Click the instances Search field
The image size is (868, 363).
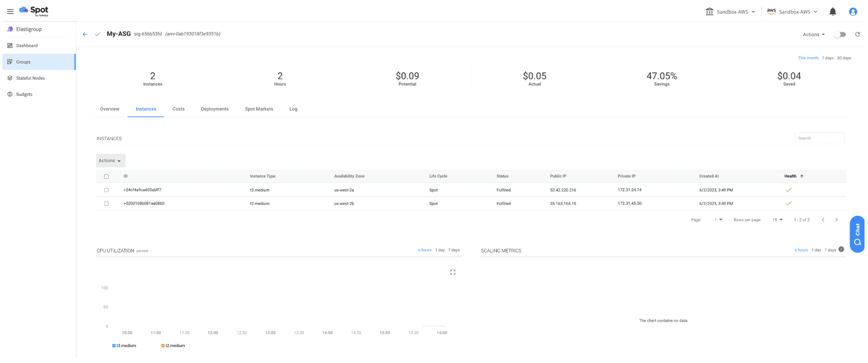coord(819,139)
